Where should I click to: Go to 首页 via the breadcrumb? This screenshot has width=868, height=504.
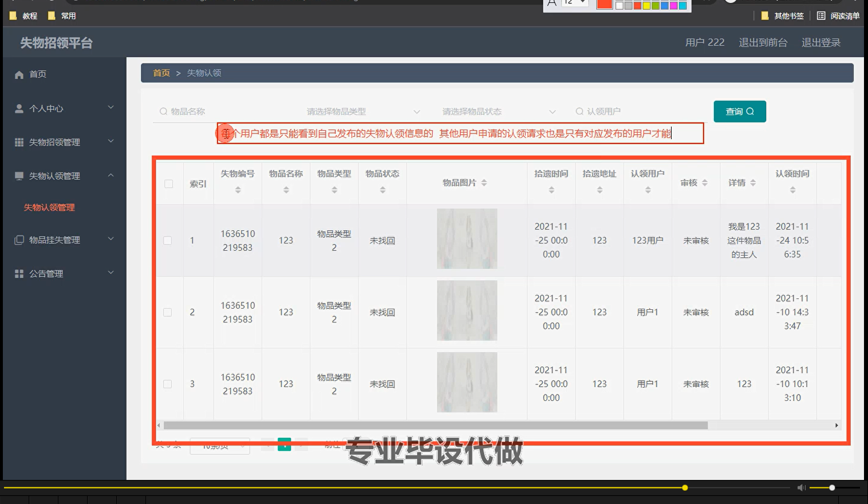[x=161, y=73]
